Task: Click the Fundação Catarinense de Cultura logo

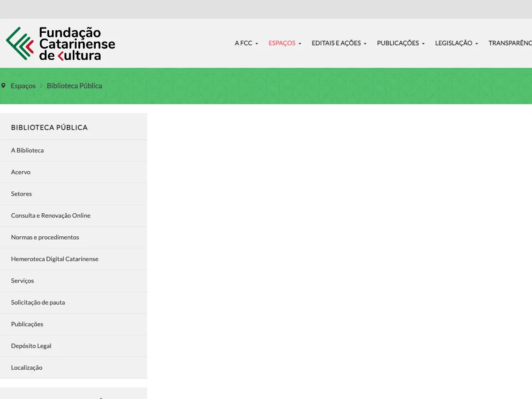Action: 61,43
